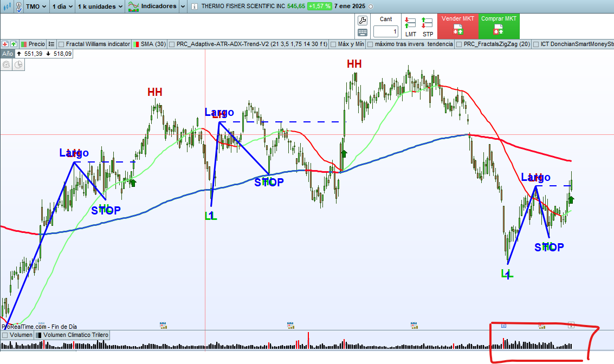Place a STP stop order
The width and height of the screenshot is (614, 364).
click(x=428, y=27)
